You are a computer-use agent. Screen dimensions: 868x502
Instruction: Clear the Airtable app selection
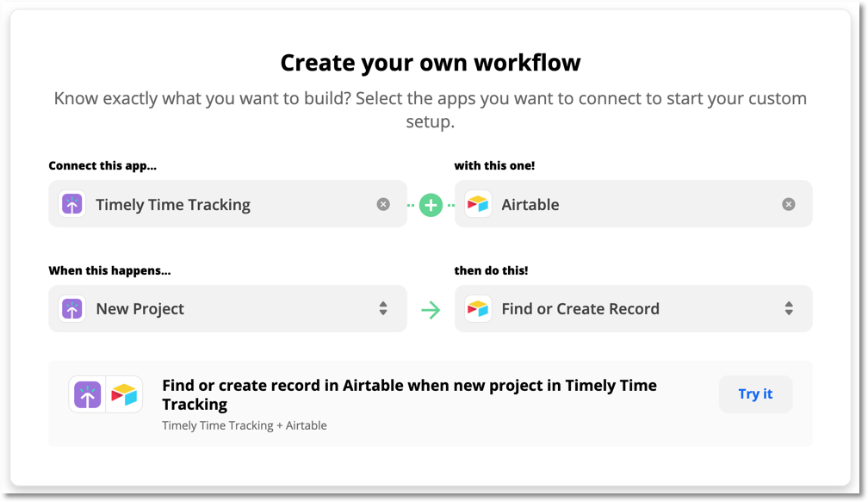[x=788, y=204]
